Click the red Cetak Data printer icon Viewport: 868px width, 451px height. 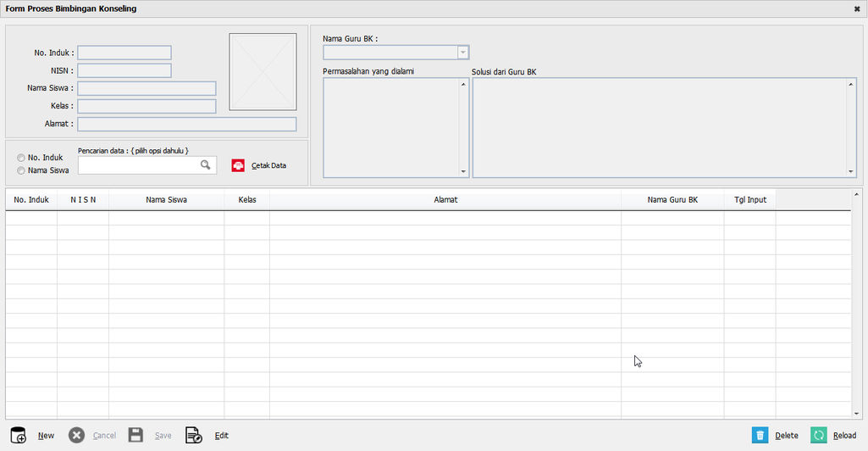(238, 165)
